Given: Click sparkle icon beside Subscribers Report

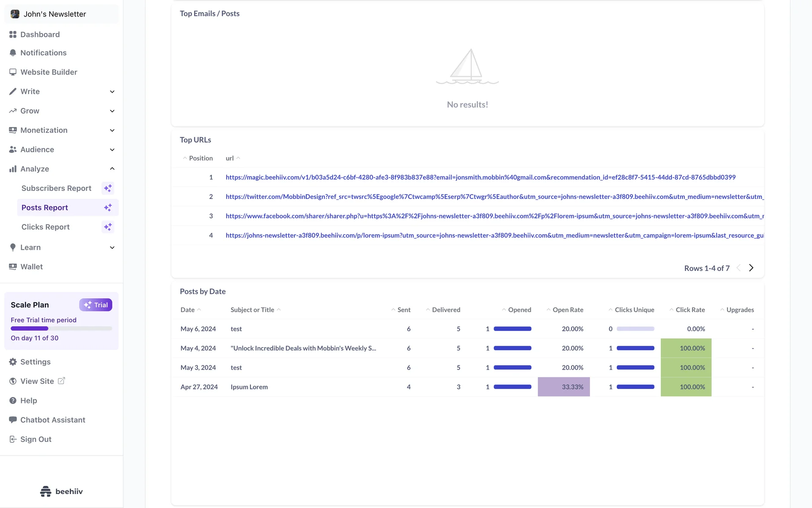Looking at the screenshot, I should pos(108,188).
